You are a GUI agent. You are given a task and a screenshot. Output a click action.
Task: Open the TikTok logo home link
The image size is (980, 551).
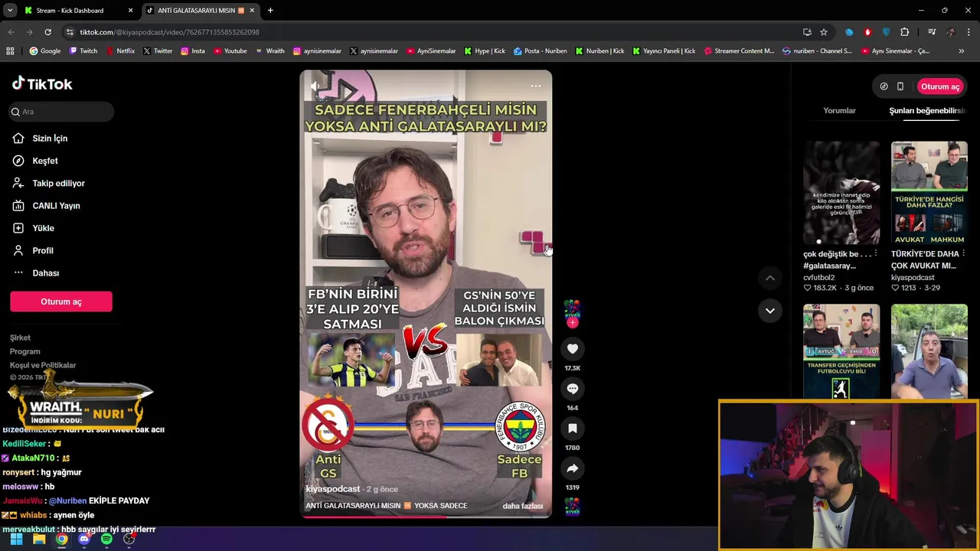coord(42,83)
